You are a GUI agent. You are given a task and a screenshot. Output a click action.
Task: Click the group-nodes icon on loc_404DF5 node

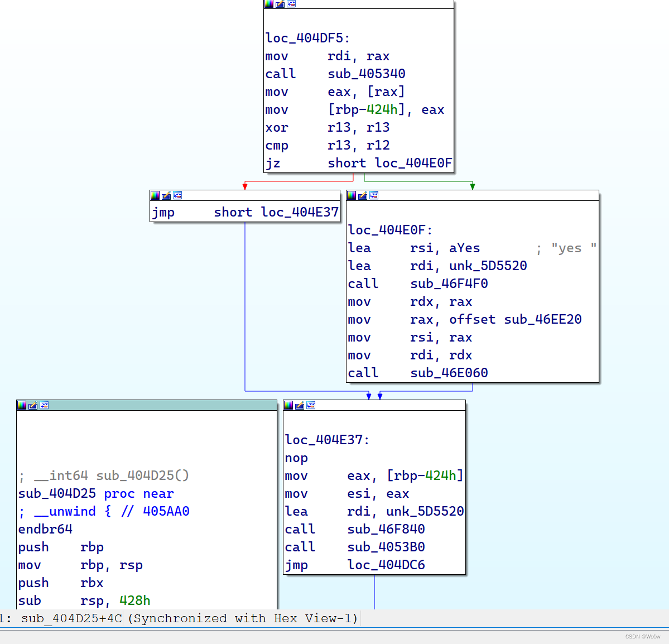point(291,4)
